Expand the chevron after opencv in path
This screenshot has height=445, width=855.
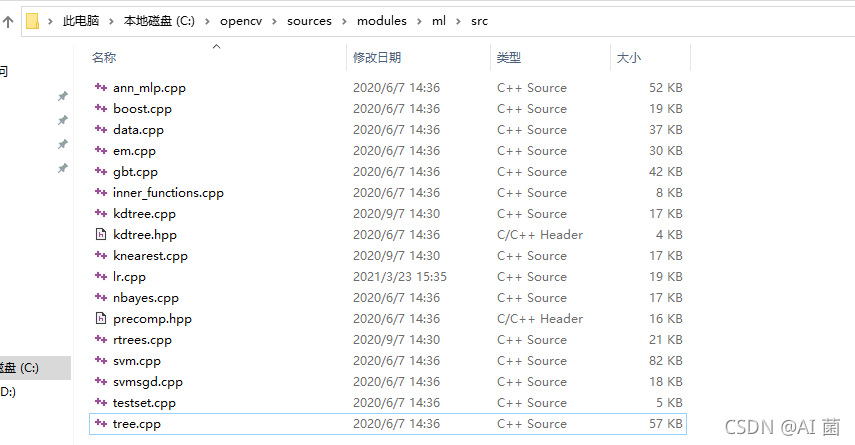pos(274,21)
